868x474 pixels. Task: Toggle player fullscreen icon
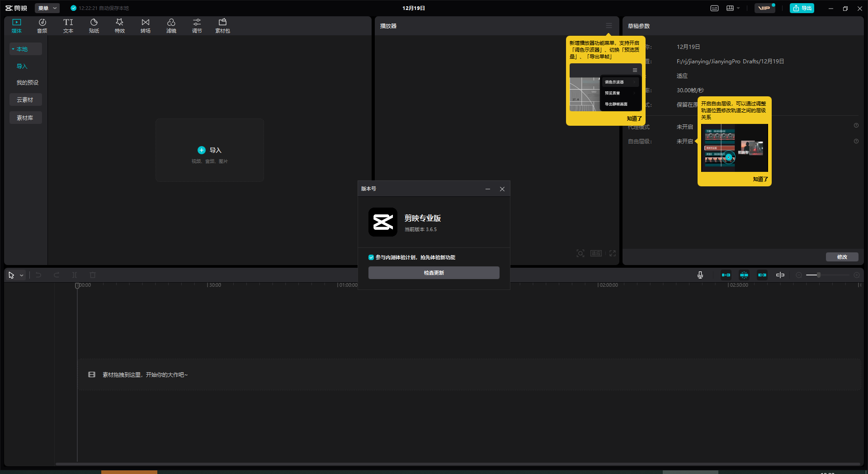coord(613,253)
